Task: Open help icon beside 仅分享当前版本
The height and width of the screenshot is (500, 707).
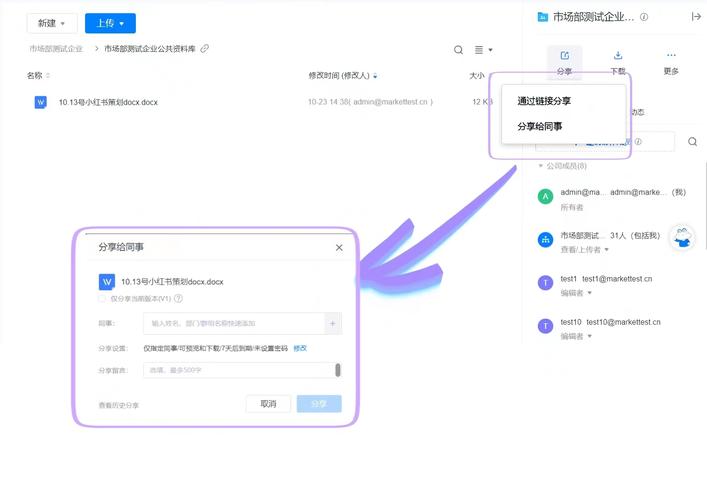Action: [x=179, y=298]
